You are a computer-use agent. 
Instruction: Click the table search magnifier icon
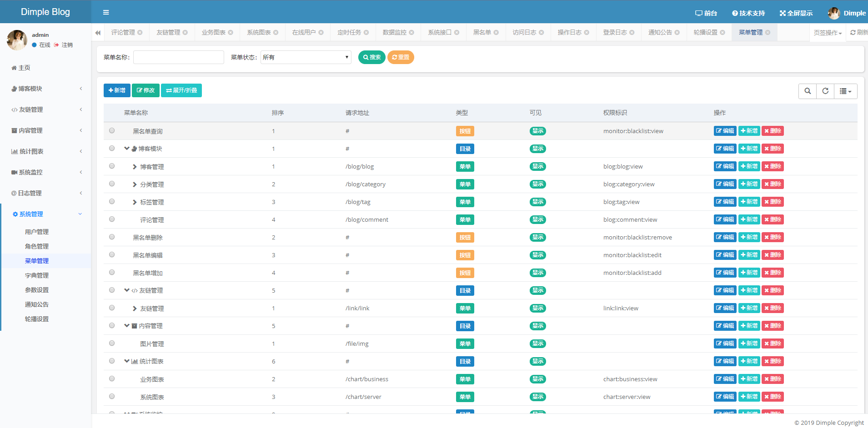click(808, 91)
